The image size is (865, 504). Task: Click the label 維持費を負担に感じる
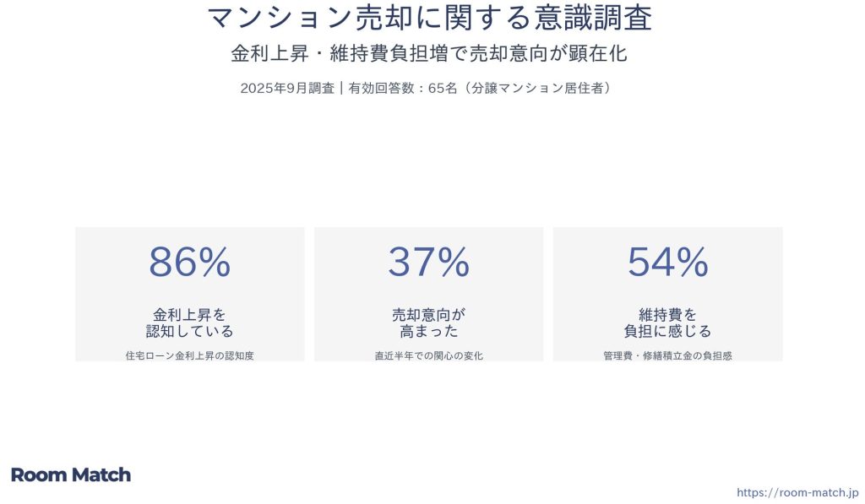pyautogui.click(x=667, y=323)
